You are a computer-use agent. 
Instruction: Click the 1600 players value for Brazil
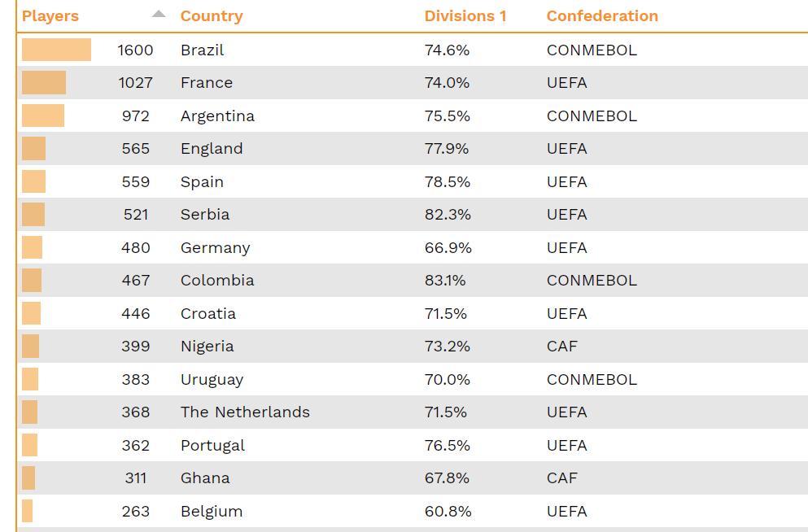[x=135, y=50]
